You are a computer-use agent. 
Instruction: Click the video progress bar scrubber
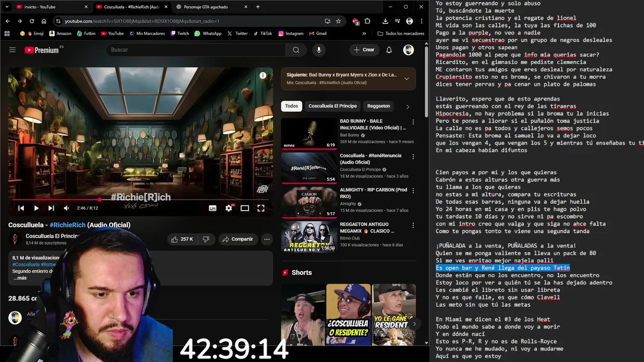pos(100,200)
